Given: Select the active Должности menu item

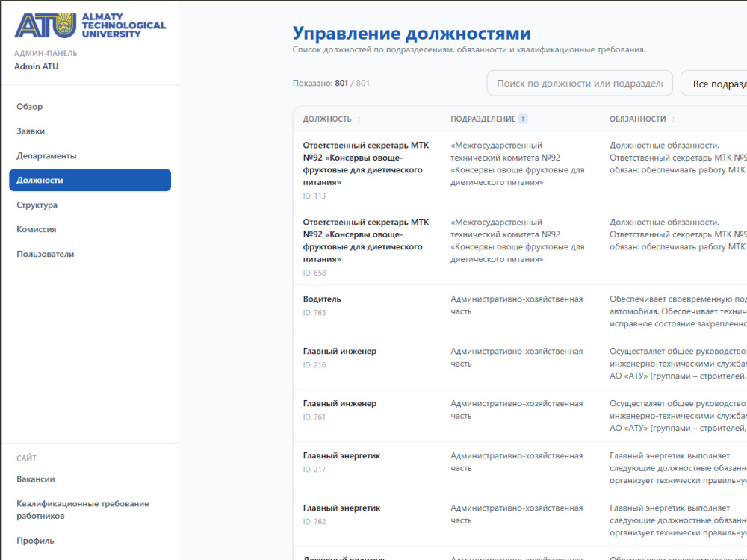Looking at the screenshot, I should coord(90,180).
